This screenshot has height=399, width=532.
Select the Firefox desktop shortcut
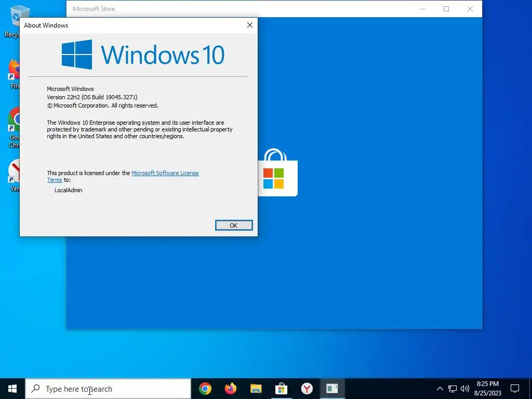(14, 74)
